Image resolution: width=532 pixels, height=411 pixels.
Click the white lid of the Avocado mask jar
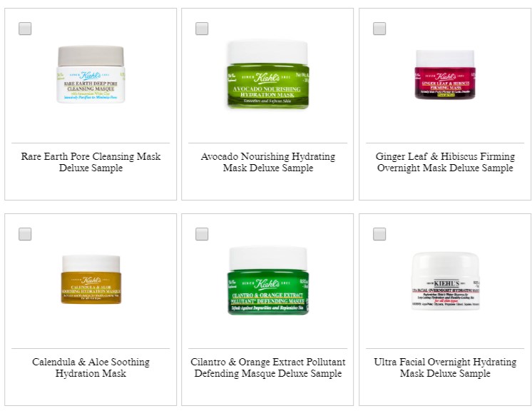pos(267,52)
